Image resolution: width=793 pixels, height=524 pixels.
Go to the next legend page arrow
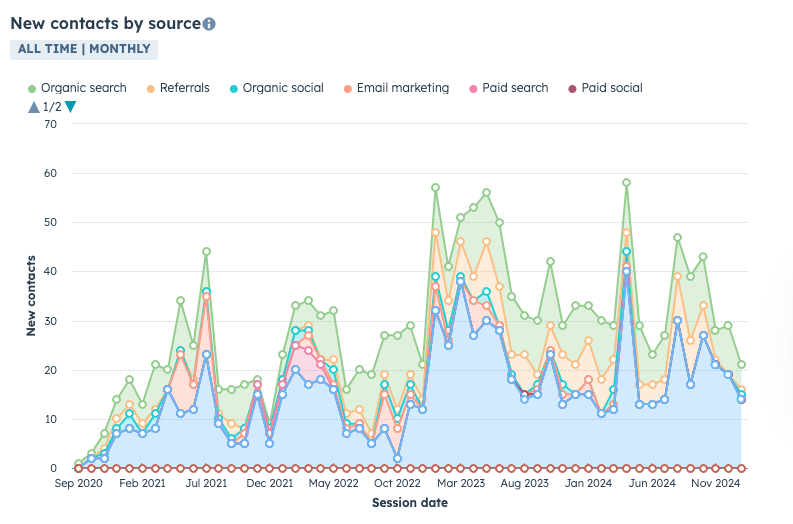coord(70,107)
